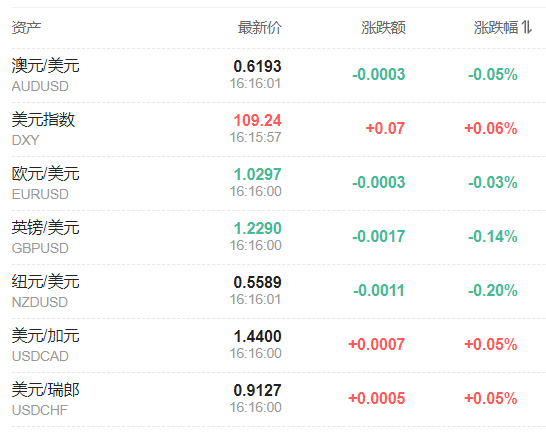The width and height of the screenshot is (546, 432).
Task: Click the USDCHF change amount +0.0005
Action: (376, 398)
